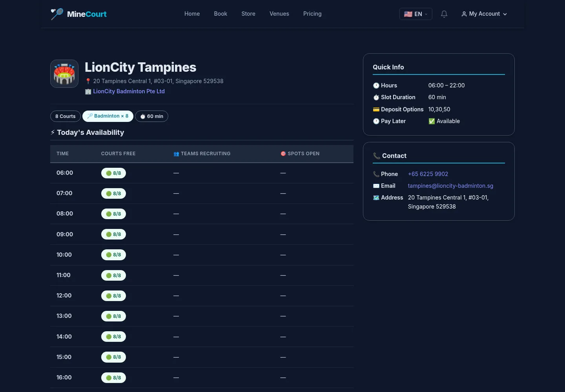The image size is (565, 392).
Task: Click the 60 min duration tag
Action: tap(151, 116)
